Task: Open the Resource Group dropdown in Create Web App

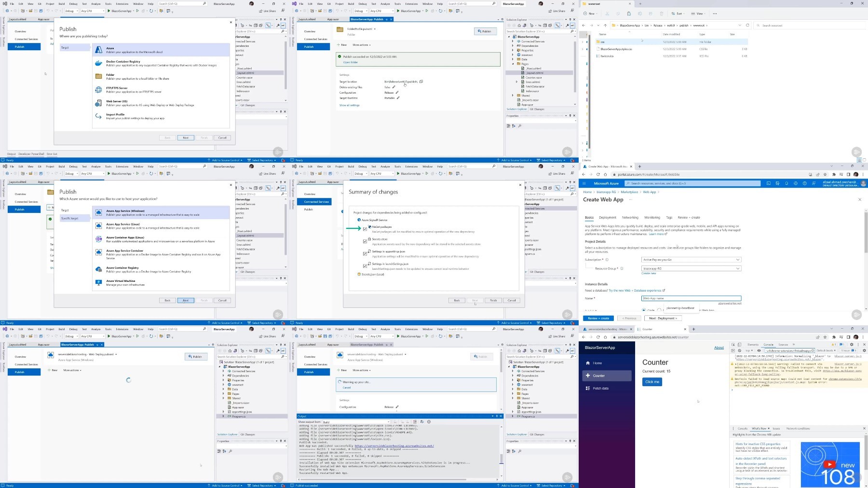Action: 691,268
